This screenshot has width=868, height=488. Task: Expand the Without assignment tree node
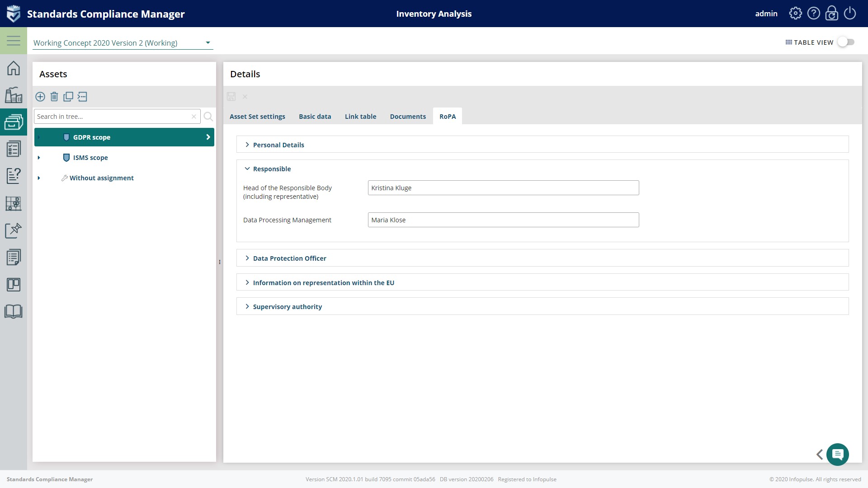(x=39, y=178)
